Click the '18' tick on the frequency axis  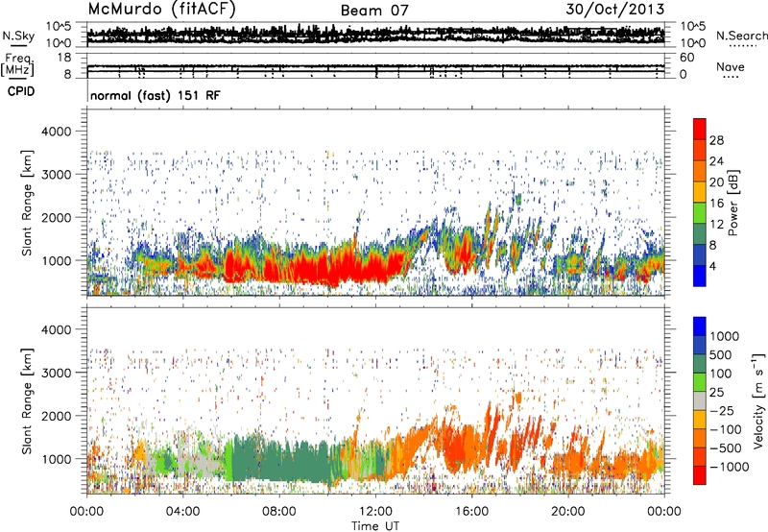(x=63, y=58)
